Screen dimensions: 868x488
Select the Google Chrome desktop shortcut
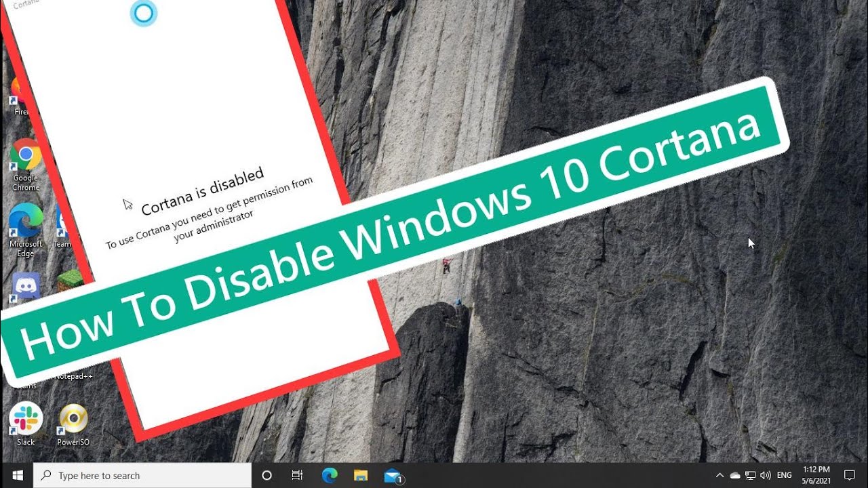(26, 165)
